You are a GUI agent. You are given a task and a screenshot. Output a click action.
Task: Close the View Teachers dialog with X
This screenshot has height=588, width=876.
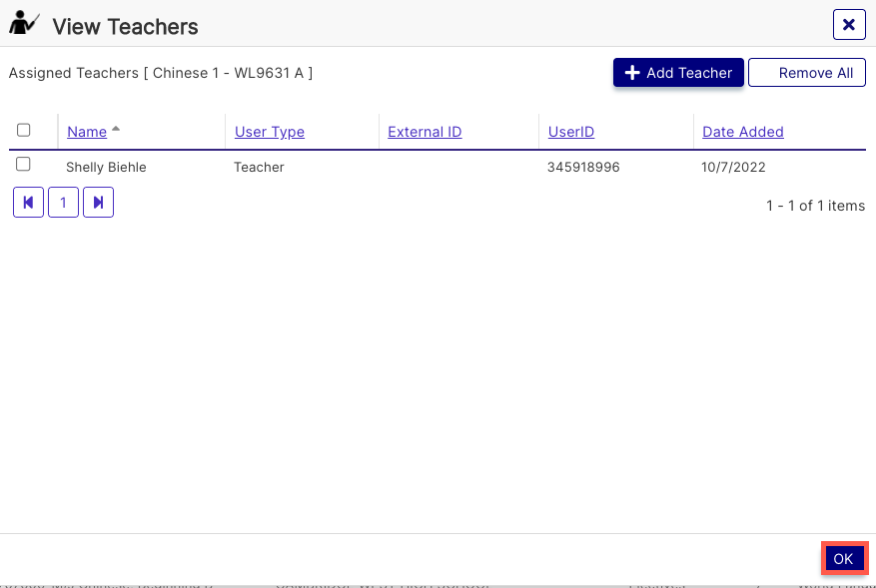(849, 25)
